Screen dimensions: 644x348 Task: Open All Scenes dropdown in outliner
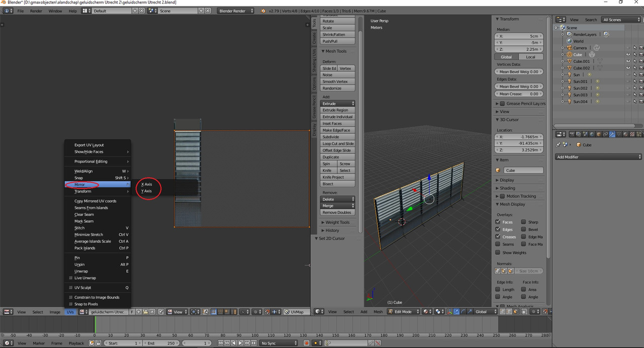[x=621, y=20]
